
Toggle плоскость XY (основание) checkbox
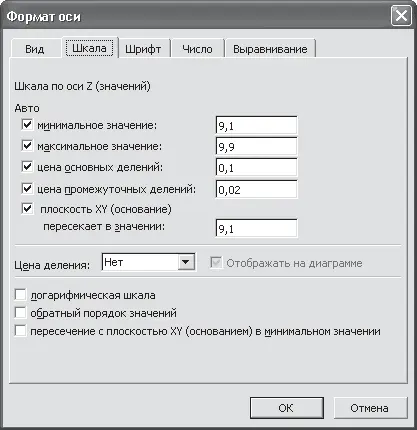pyautogui.click(x=27, y=209)
